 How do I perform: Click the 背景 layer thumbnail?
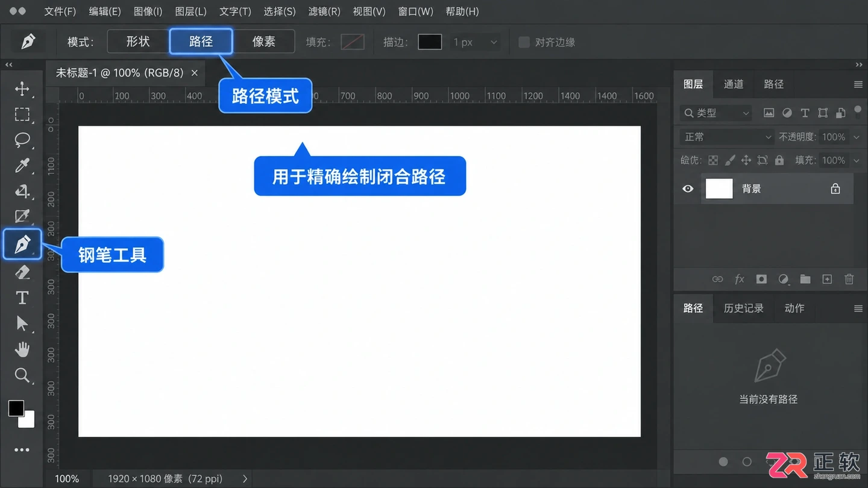[719, 189]
